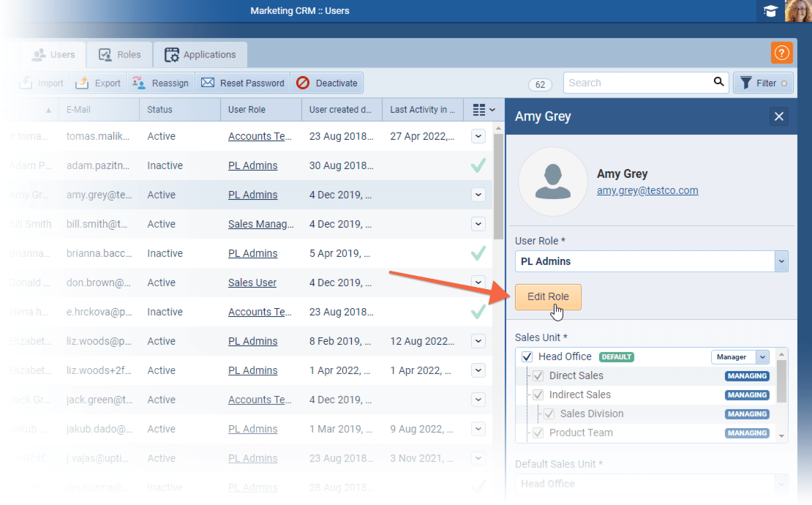Open the Applications tab
Screen dimensions: 812x505
[x=200, y=54]
